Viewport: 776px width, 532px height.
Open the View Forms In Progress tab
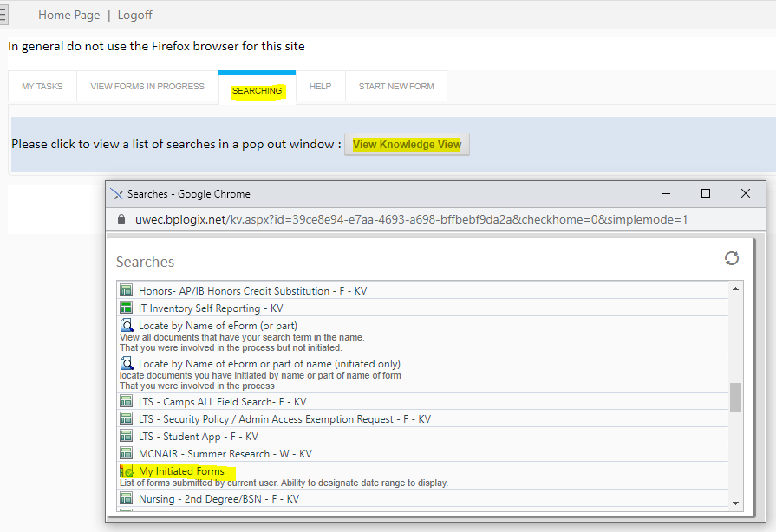click(147, 87)
